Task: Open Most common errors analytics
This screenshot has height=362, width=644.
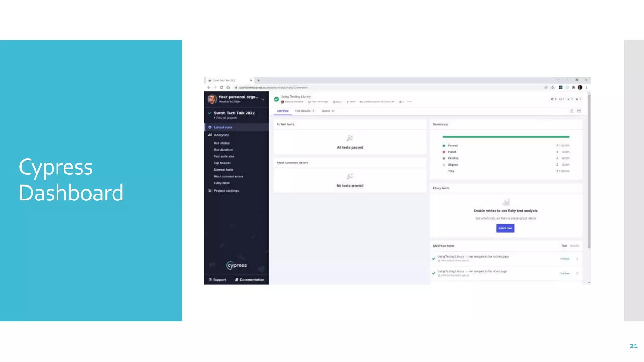Action: 229,176
